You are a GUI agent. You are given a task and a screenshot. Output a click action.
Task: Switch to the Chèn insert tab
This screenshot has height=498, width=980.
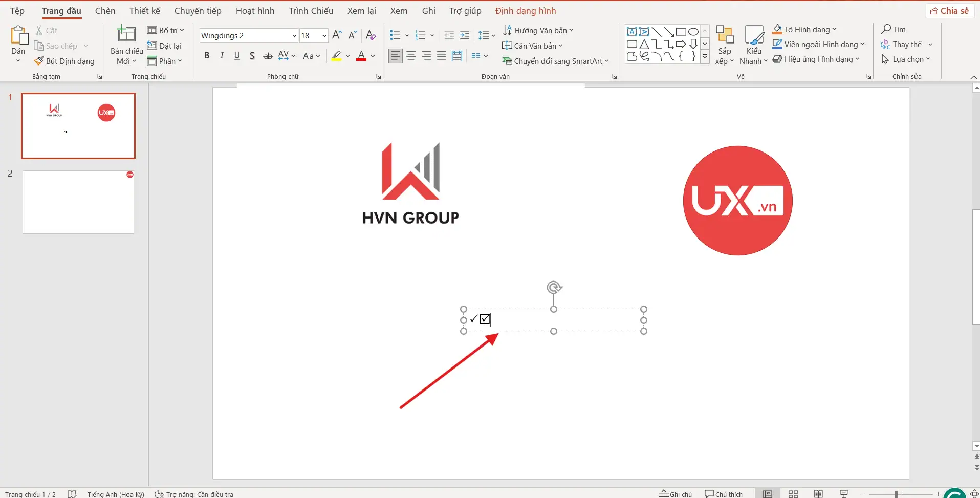pos(105,11)
